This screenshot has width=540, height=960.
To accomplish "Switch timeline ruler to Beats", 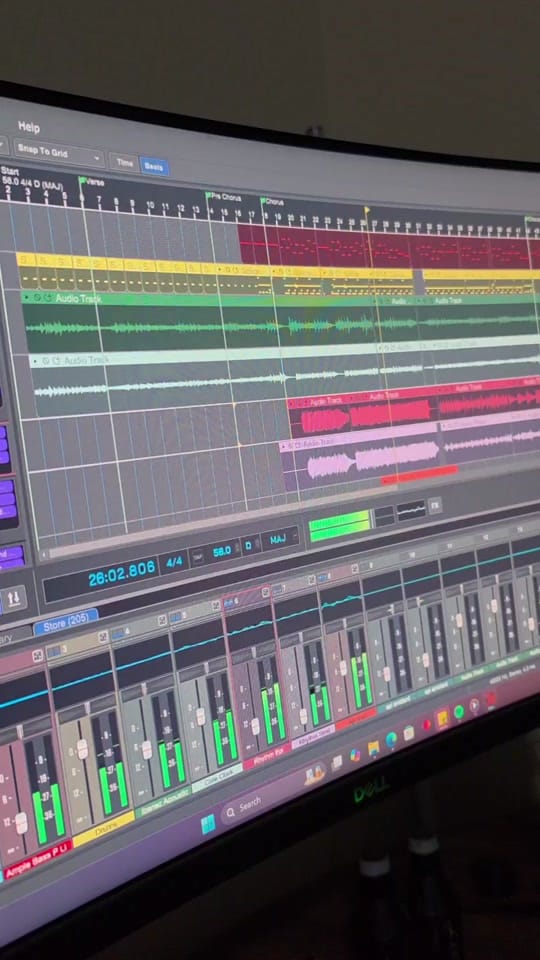I will click(154, 166).
